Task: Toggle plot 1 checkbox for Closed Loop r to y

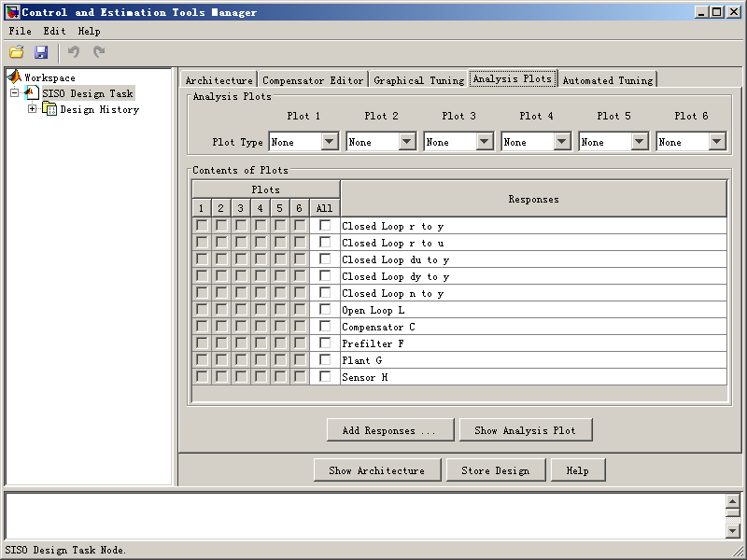Action: (x=202, y=225)
